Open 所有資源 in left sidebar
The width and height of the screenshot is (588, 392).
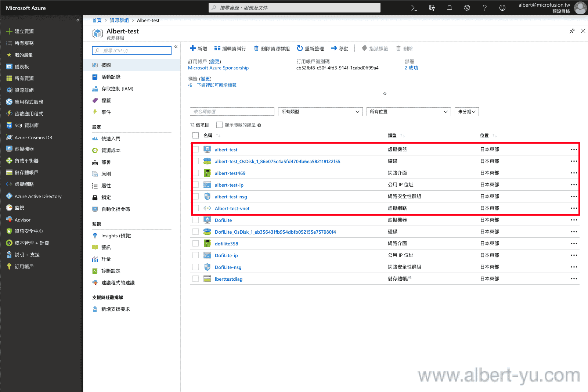[20, 78]
